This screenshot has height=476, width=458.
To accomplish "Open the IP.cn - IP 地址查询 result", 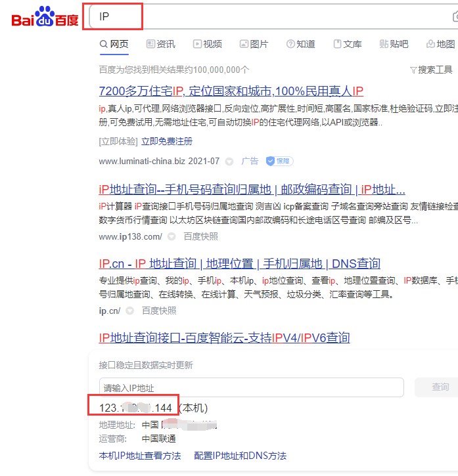I will (239, 263).
